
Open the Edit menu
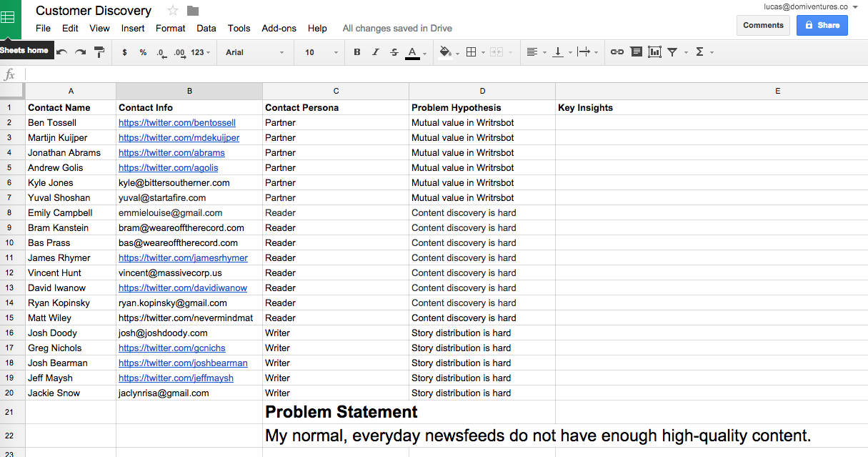coord(70,29)
